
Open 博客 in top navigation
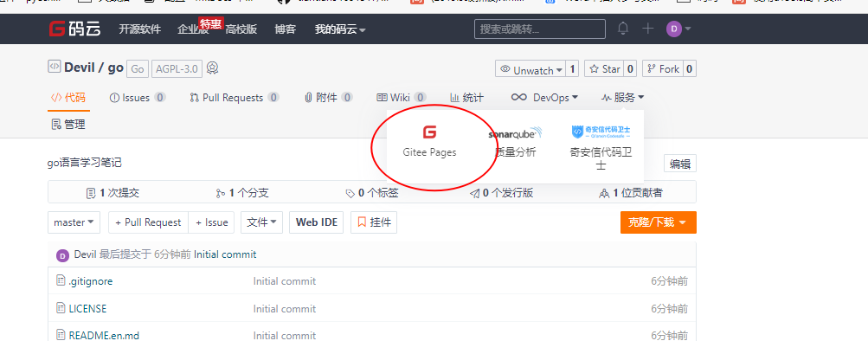pos(285,29)
